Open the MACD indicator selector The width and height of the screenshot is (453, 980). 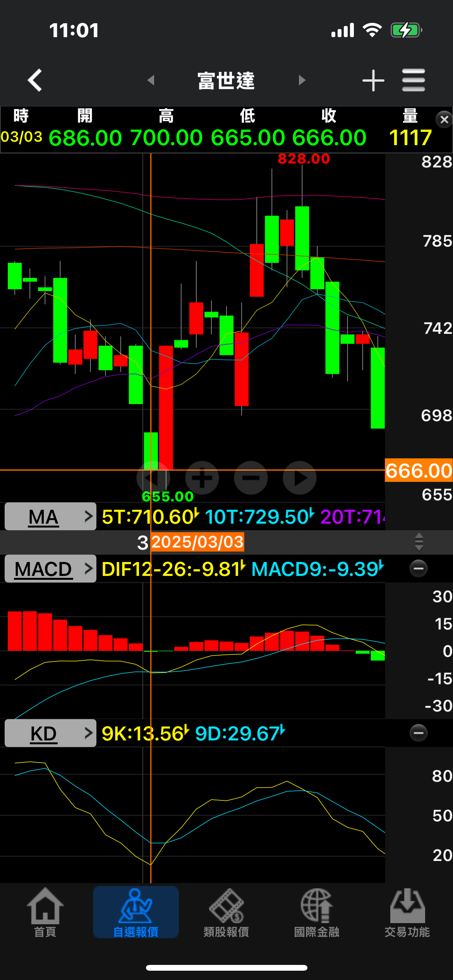pyautogui.click(x=50, y=569)
